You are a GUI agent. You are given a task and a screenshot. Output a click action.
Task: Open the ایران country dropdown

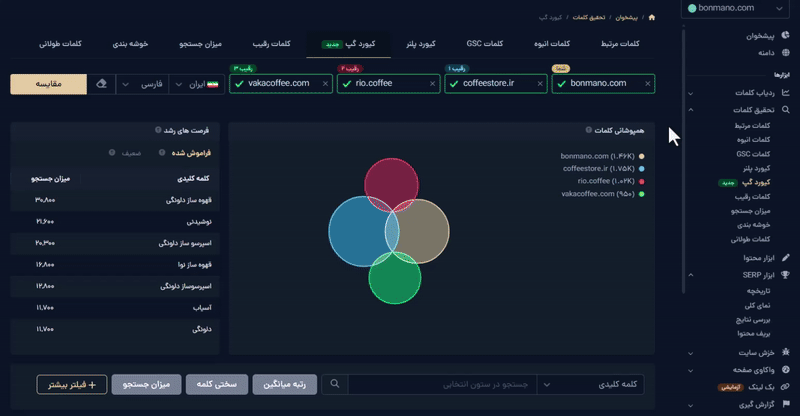coord(196,84)
